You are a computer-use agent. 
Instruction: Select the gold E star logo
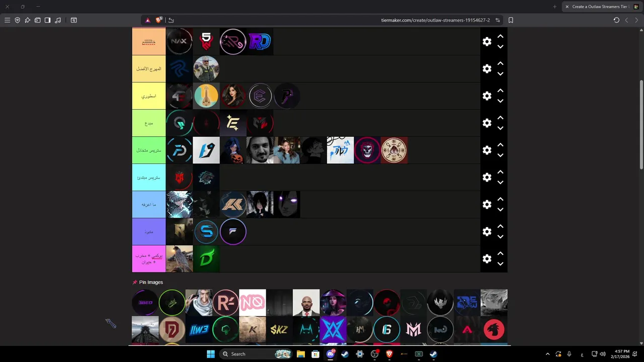coord(233,123)
